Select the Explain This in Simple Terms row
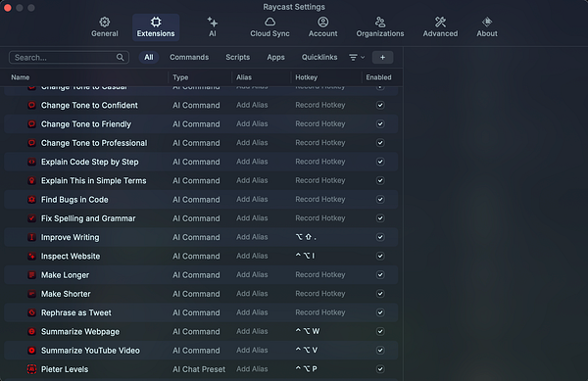This screenshot has height=381, width=588. 201,180
